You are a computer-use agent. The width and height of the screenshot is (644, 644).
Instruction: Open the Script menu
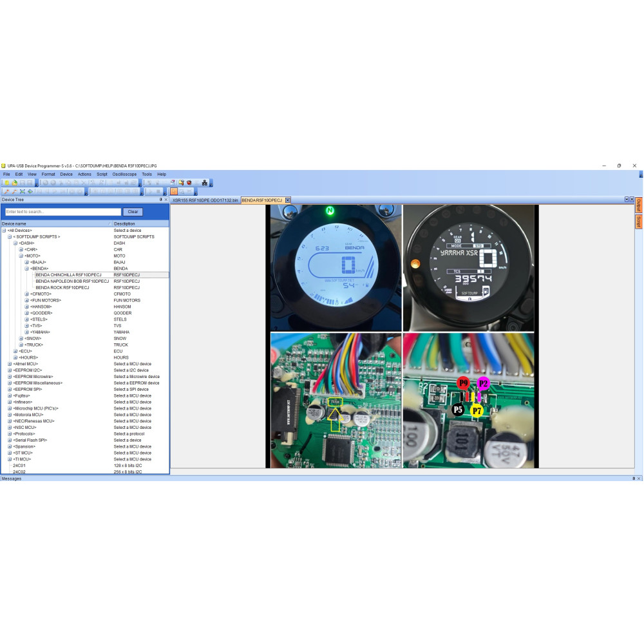coord(102,174)
